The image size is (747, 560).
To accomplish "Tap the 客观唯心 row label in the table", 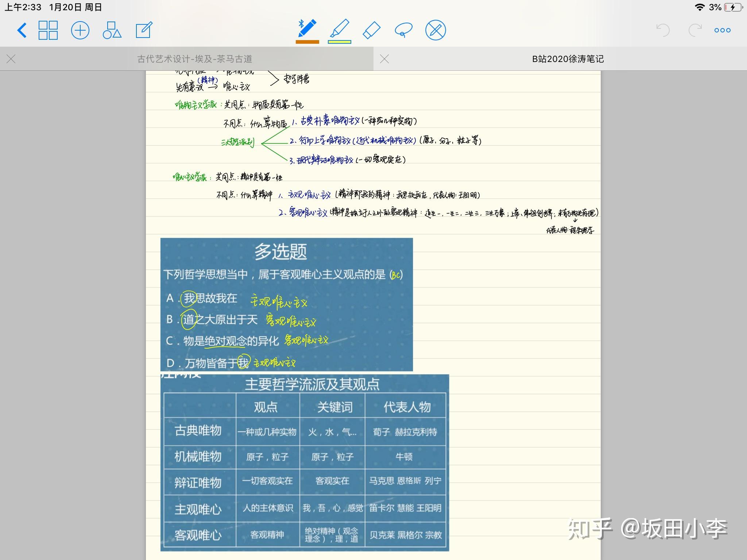I will [198, 535].
